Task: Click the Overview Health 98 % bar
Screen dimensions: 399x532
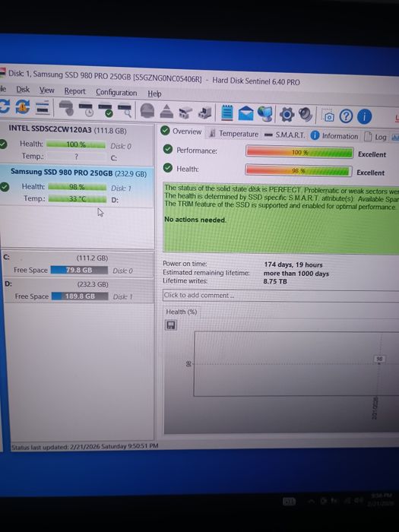Action: [x=298, y=171]
